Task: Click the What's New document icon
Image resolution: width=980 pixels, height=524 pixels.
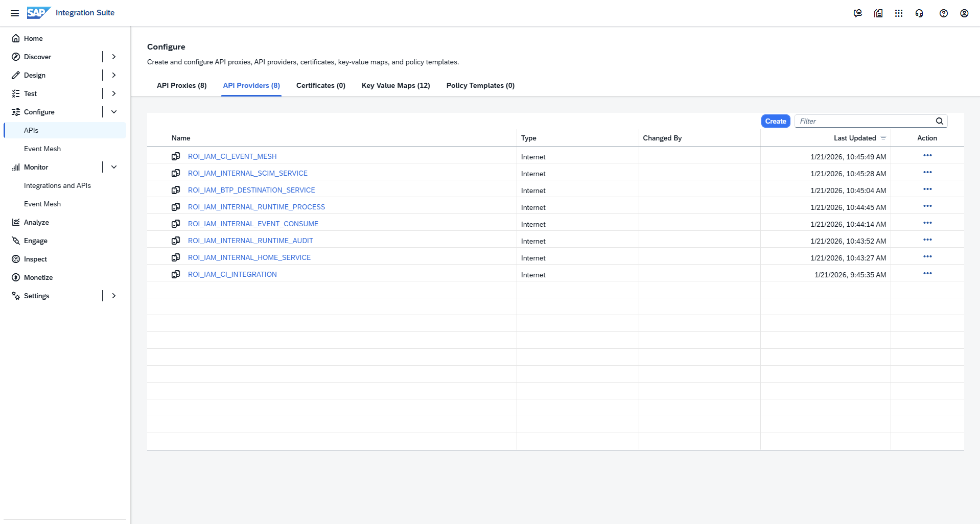Action: tap(878, 13)
